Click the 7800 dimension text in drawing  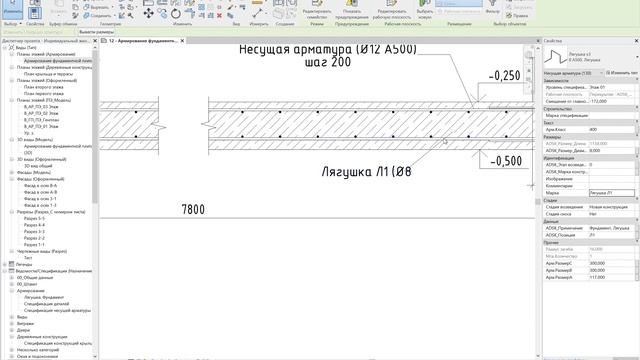[x=193, y=209]
